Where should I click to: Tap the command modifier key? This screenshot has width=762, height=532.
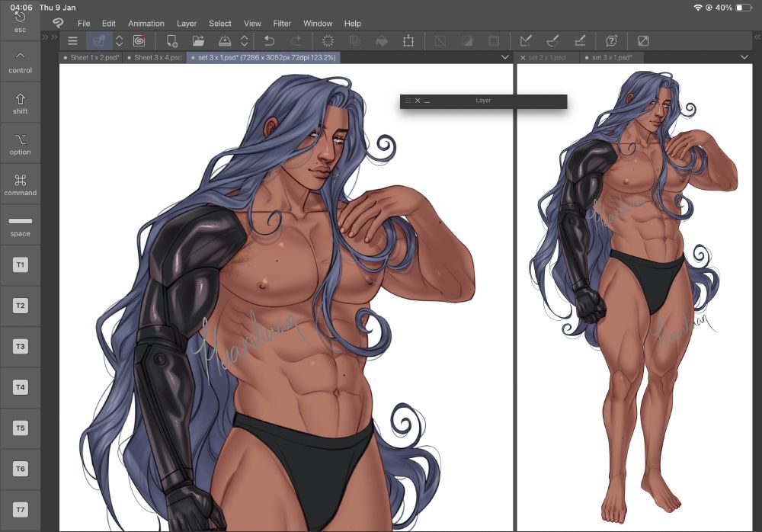pyautogui.click(x=20, y=184)
